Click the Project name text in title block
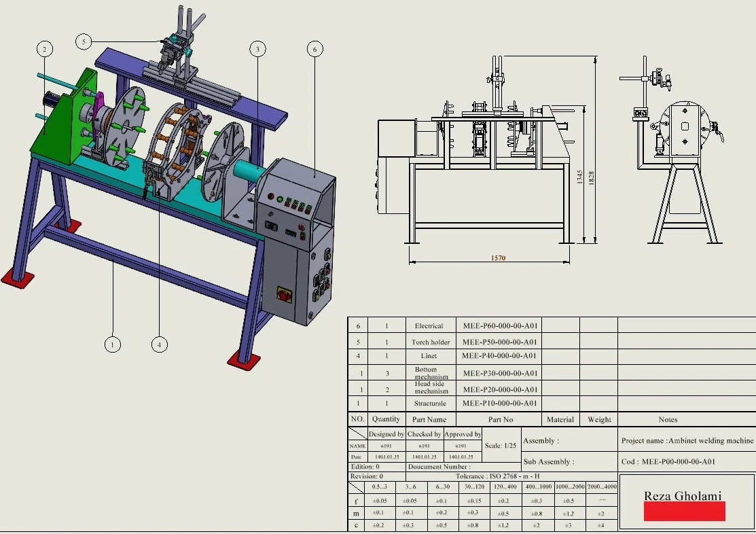 [x=687, y=440]
